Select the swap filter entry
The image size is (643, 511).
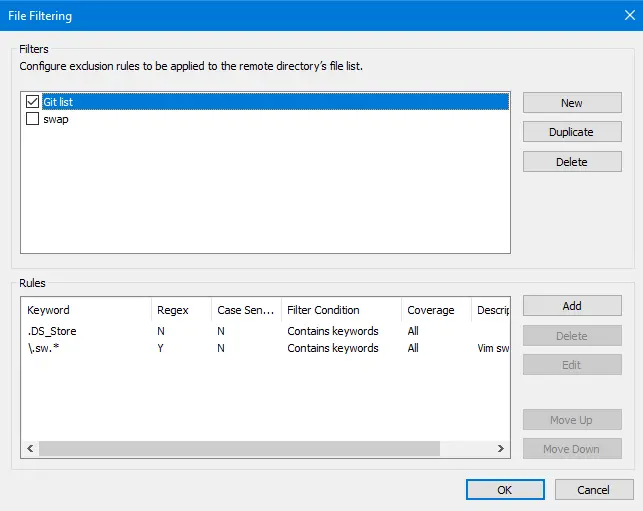pyautogui.click(x=56, y=119)
